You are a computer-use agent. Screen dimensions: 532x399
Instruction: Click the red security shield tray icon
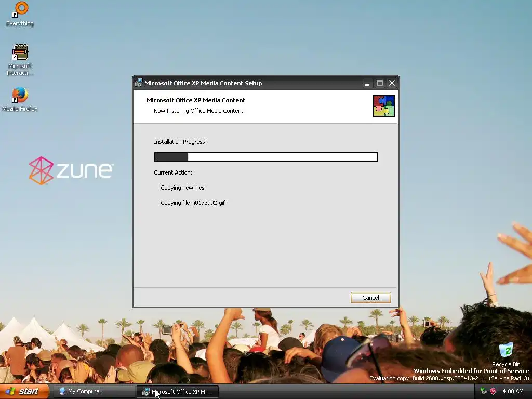(x=493, y=391)
